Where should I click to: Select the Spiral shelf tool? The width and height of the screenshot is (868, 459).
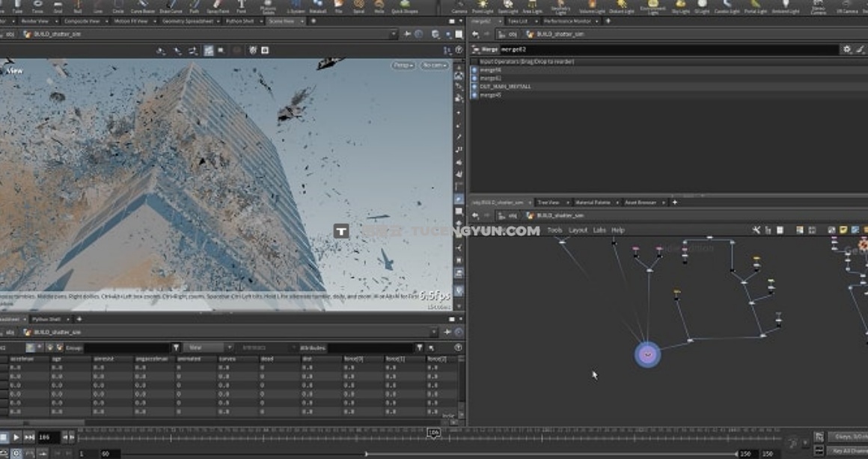pos(358,5)
